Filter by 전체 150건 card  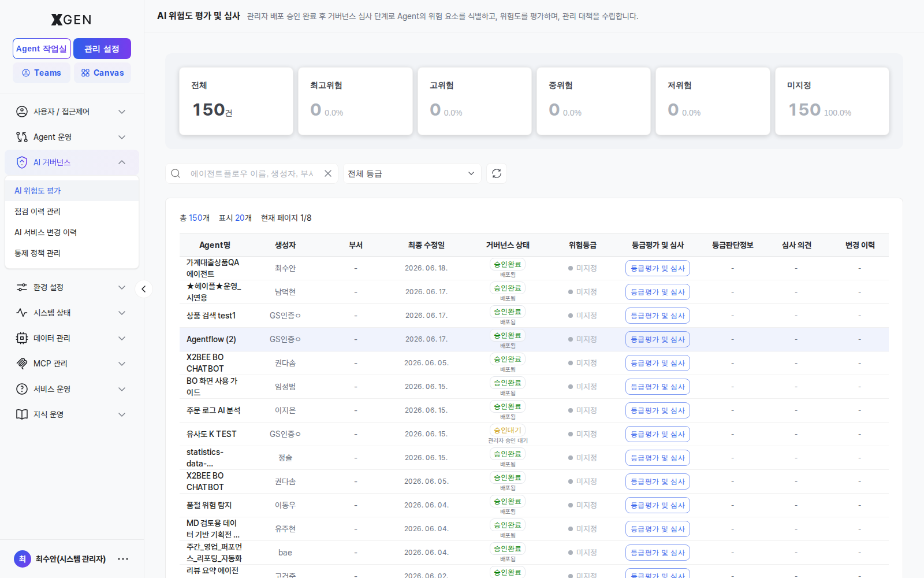pos(236,101)
